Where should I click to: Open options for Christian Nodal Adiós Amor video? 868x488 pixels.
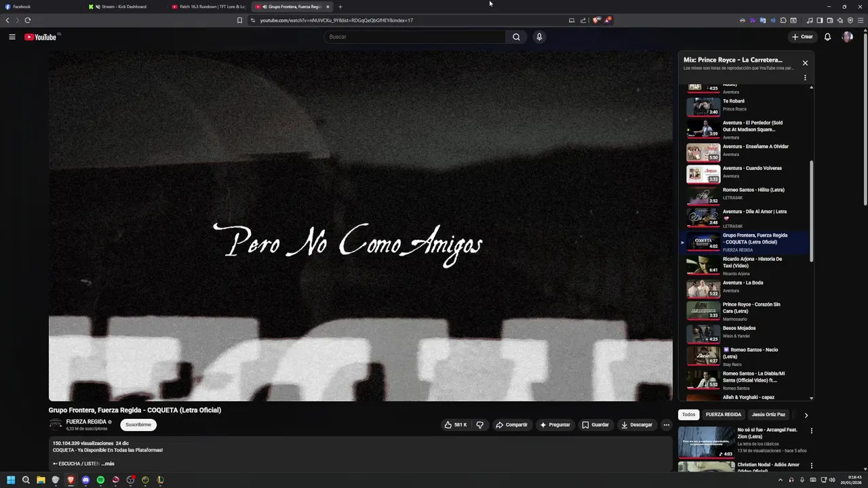point(811,466)
